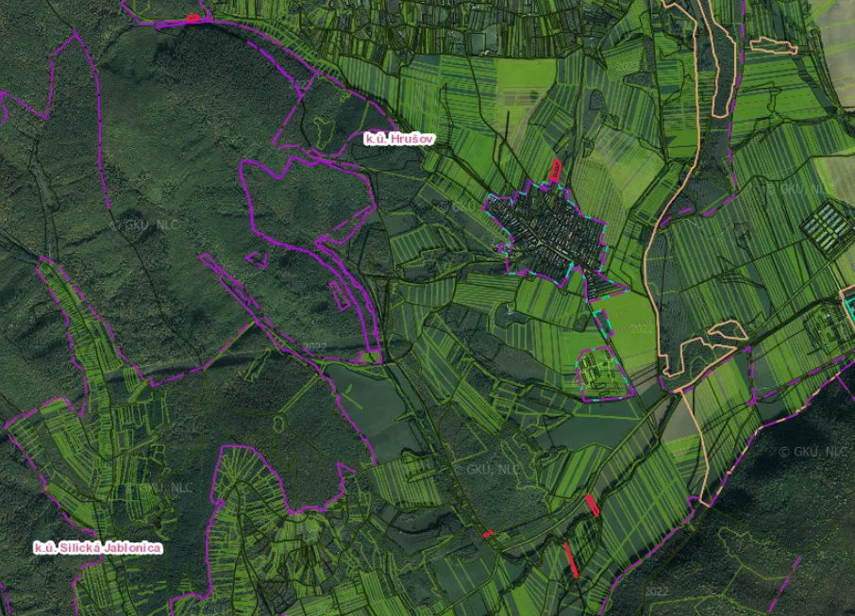Screen dimensions: 855x616
Task: Select the red parcel just north of Hrušov village
Action: (x=555, y=170)
